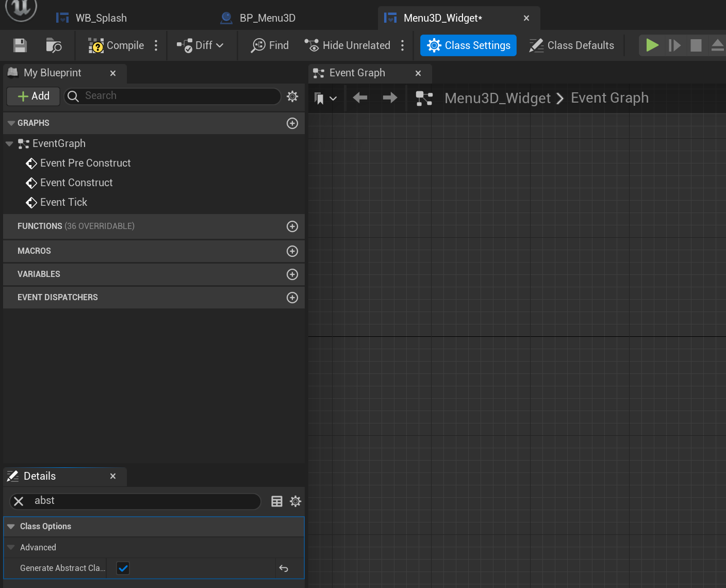Click the Browse to asset icon
The height and width of the screenshot is (588, 726).
click(54, 45)
